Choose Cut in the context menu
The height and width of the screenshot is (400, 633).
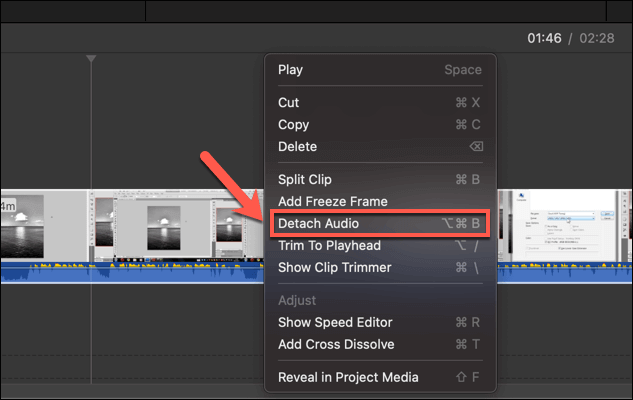[x=289, y=102]
